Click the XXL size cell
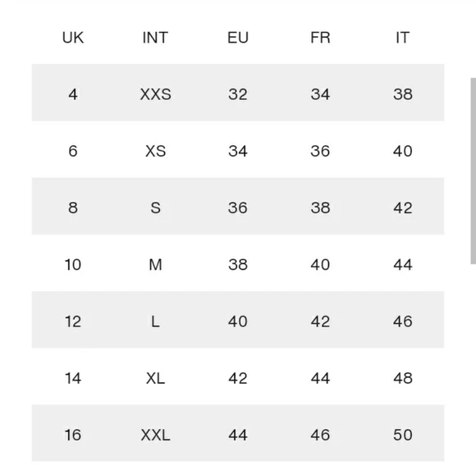The height and width of the screenshot is (474, 476). pyautogui.click(x=155, y=435)
